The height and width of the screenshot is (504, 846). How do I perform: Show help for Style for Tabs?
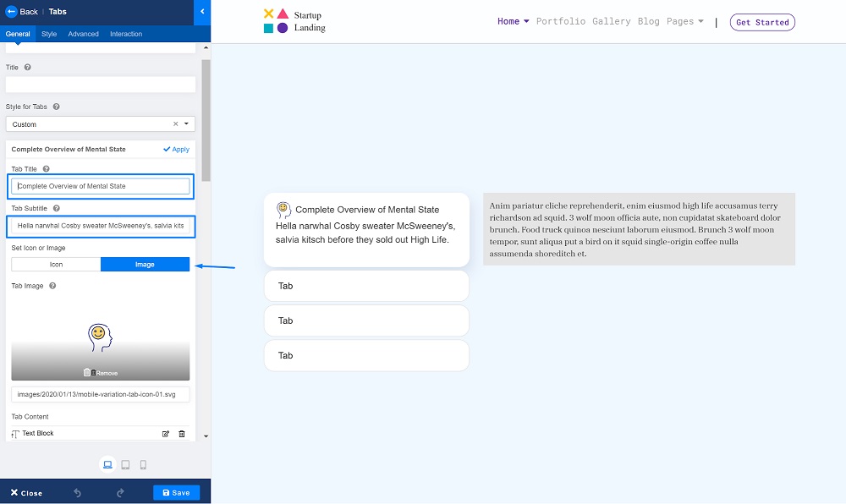56,107
